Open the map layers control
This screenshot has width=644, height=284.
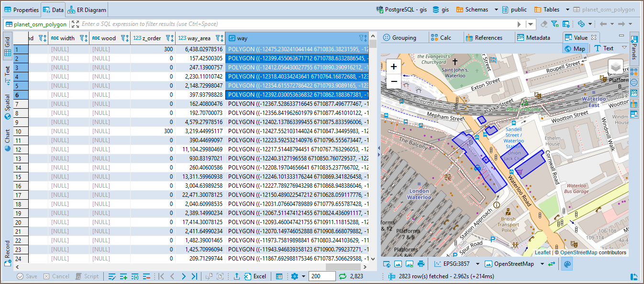coord(616,67)
